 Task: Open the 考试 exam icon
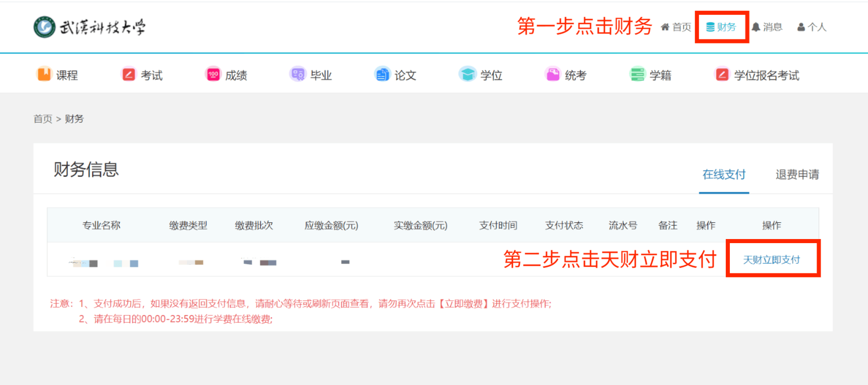tap(129, 74)
